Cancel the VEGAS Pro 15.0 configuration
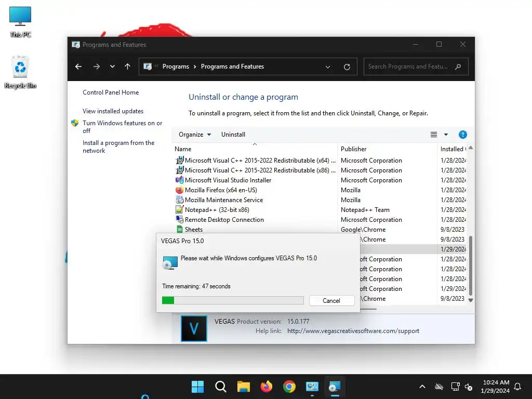The image size is (532, 399). pos(331,301)
